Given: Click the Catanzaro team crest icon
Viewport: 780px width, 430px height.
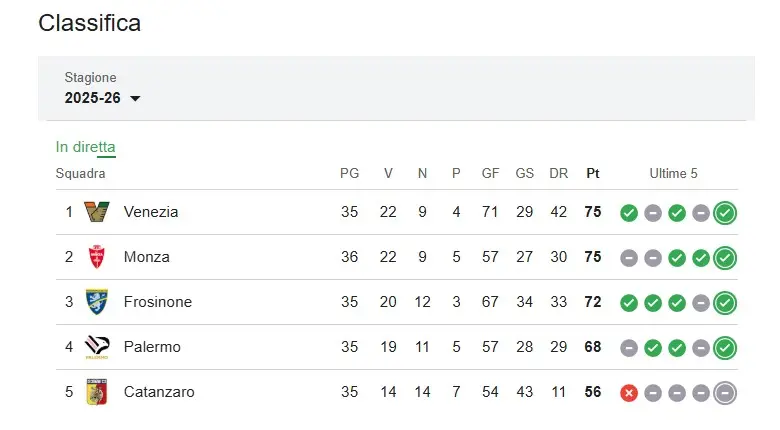Looking at the screenshot, I should (x=96, y=392).
